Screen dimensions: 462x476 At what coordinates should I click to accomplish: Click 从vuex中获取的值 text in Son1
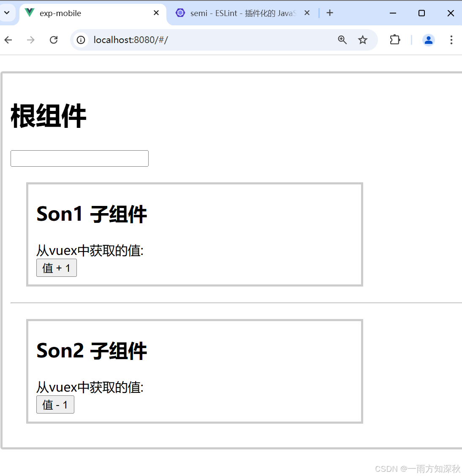point(90,251)
